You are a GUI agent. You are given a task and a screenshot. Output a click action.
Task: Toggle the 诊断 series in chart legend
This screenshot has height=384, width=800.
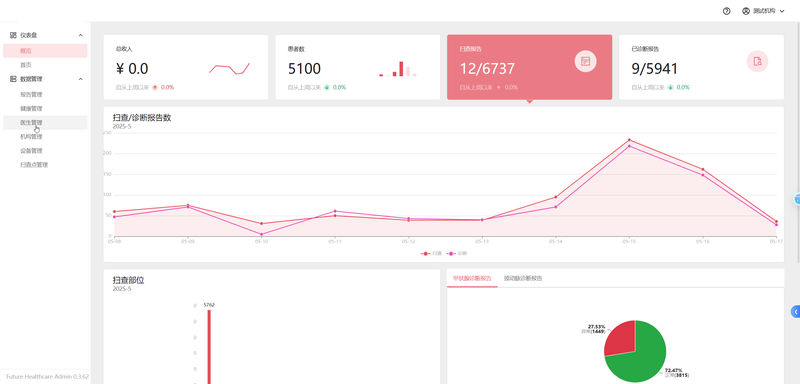click(x=457, y=253)
